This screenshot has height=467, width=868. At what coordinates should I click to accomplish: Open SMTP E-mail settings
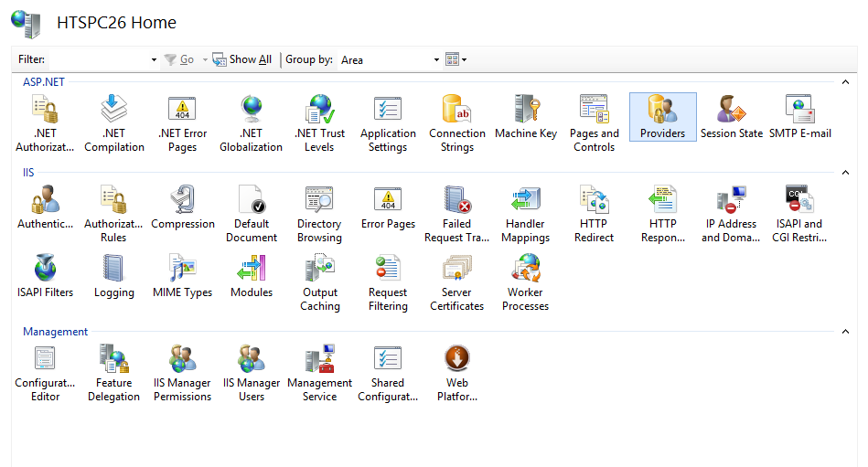point(800,117)
